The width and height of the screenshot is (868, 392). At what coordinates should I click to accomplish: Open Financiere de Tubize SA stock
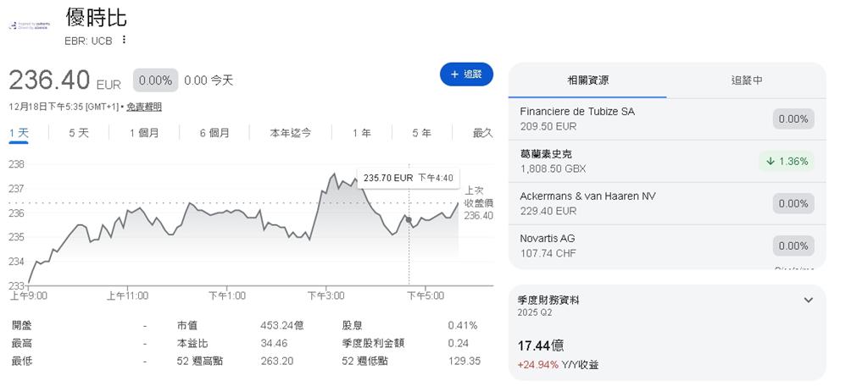coord(667,119)
